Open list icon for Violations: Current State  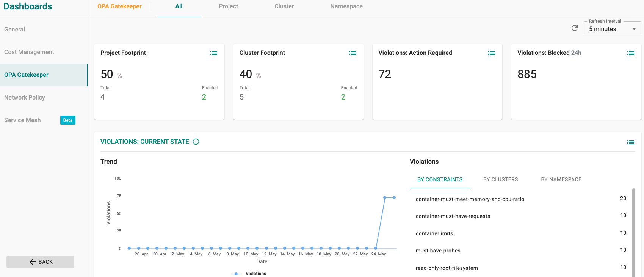[631, 142]
